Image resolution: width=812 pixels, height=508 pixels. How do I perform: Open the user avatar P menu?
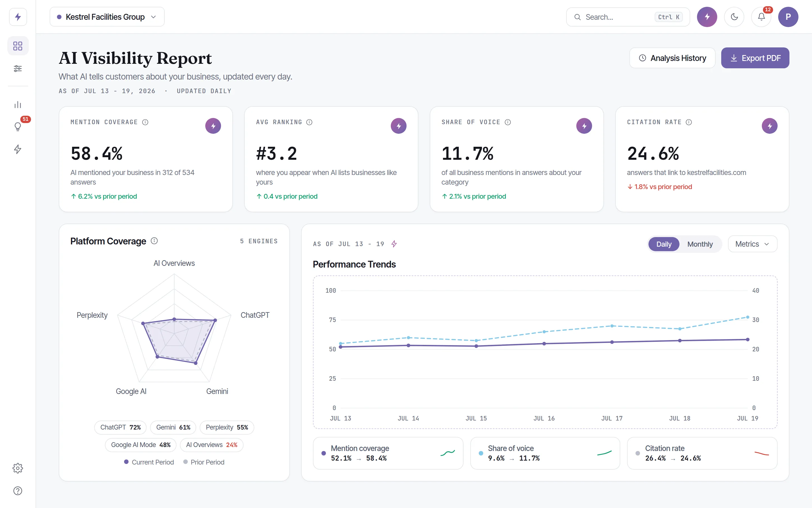[x=788, y=17]
